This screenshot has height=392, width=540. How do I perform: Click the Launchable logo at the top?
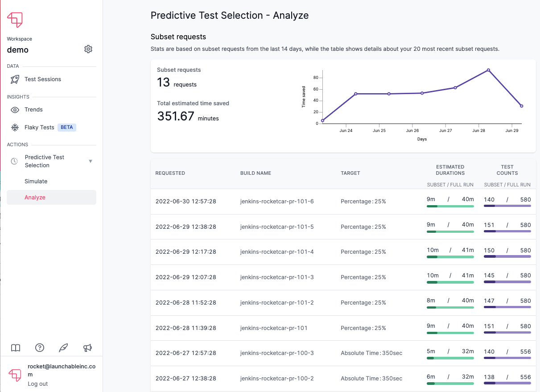click(x=15, y=20)
